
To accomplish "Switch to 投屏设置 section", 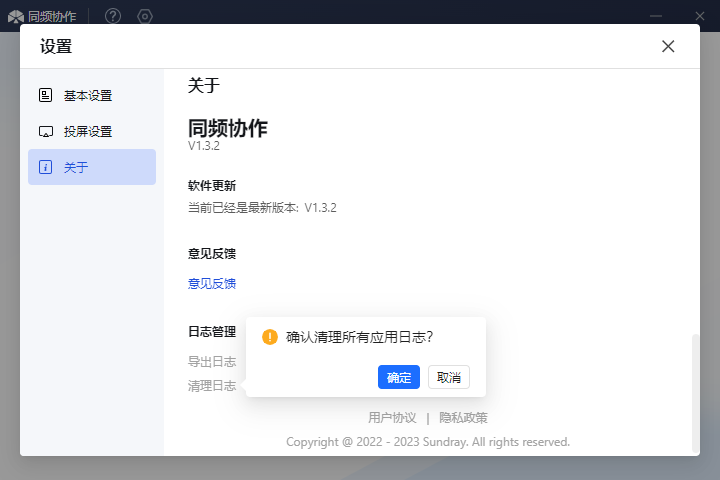I will [92, 131].
